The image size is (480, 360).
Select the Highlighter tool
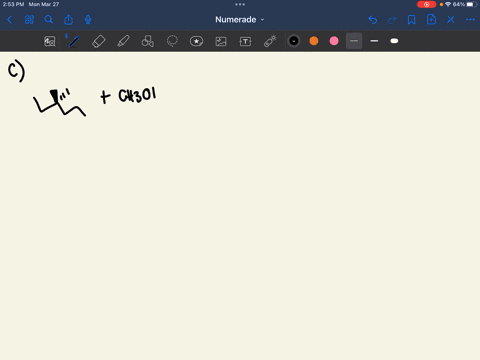[x=123, y=41]
